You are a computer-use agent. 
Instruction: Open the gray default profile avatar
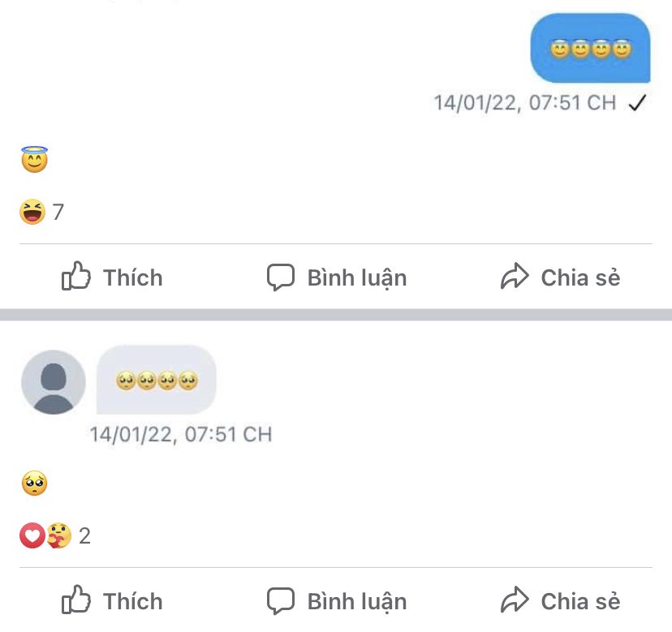[53, 382]
